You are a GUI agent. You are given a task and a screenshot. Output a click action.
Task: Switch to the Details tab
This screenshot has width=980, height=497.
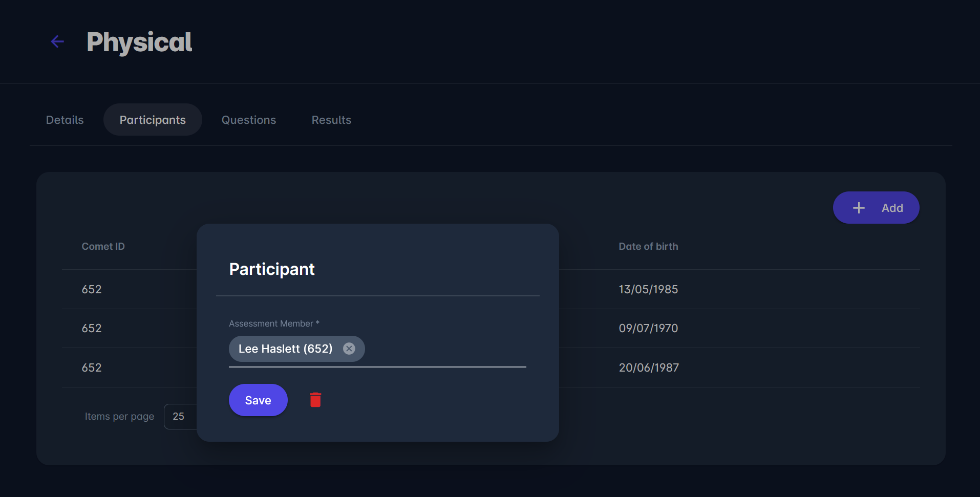click(65, 120)
